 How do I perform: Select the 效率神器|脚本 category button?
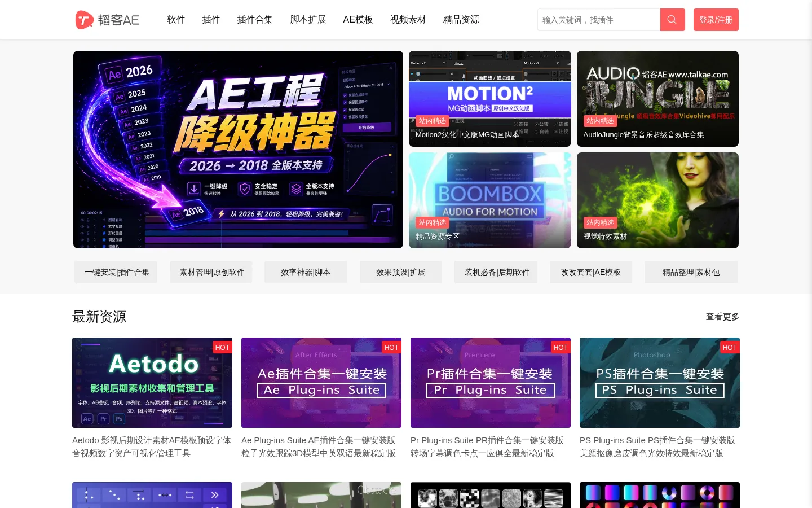point(306,272)
